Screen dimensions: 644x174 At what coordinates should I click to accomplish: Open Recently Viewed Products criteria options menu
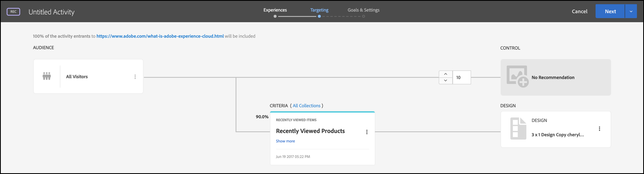[x=367, y=132]
